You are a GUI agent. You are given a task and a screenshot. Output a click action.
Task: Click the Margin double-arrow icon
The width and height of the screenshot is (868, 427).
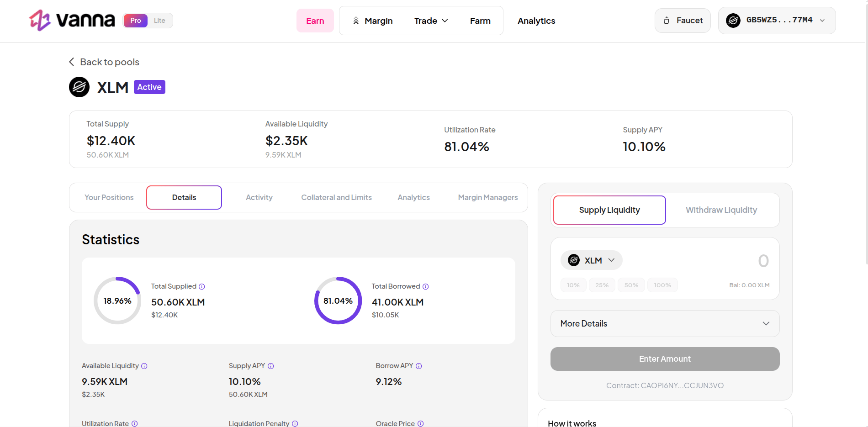[x=356, y=21]
